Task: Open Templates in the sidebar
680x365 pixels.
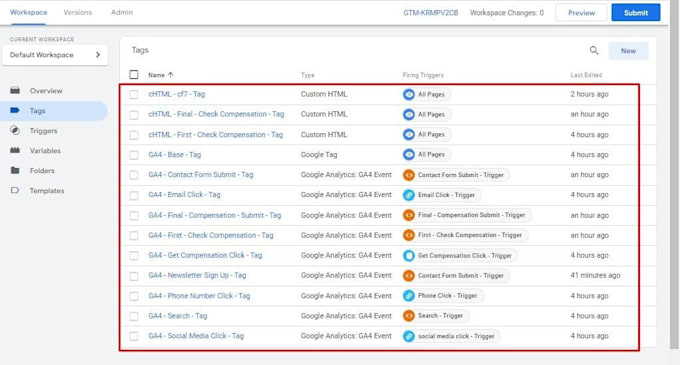Action: 47,190
